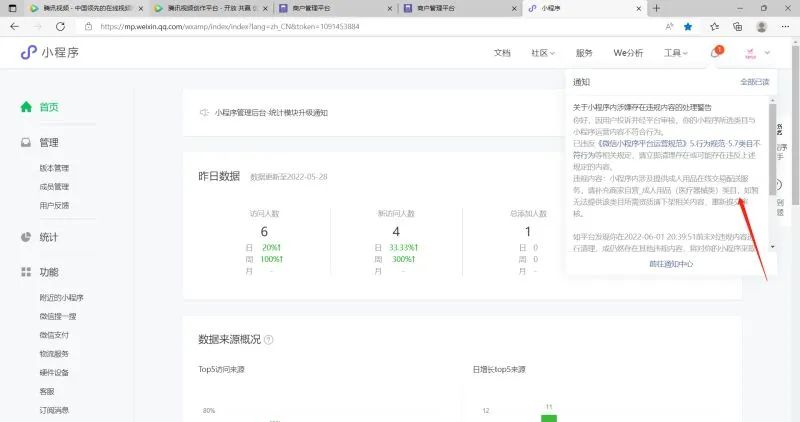This screenshot has height=422, width=800.
Task: Open the 管理 sidebar section
Action: tap(49, 142)
